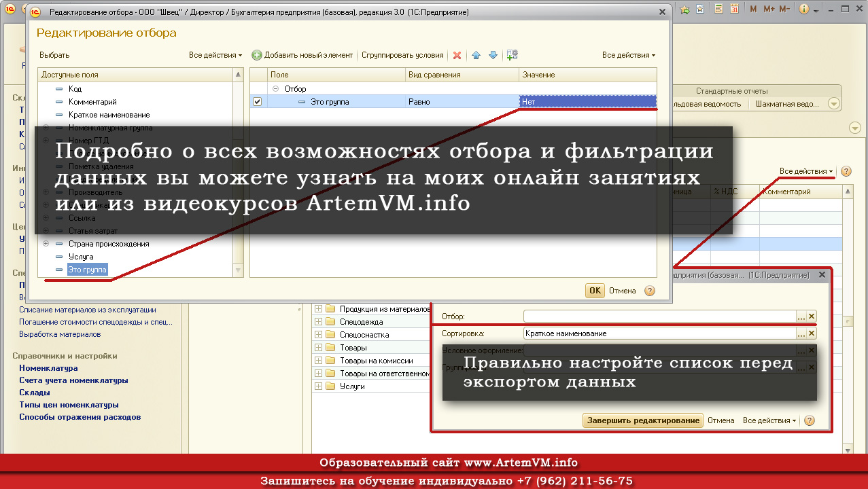Select Краткое наименование in available fields
Viewport: 868px width, 489px height.
click(109, 115)
